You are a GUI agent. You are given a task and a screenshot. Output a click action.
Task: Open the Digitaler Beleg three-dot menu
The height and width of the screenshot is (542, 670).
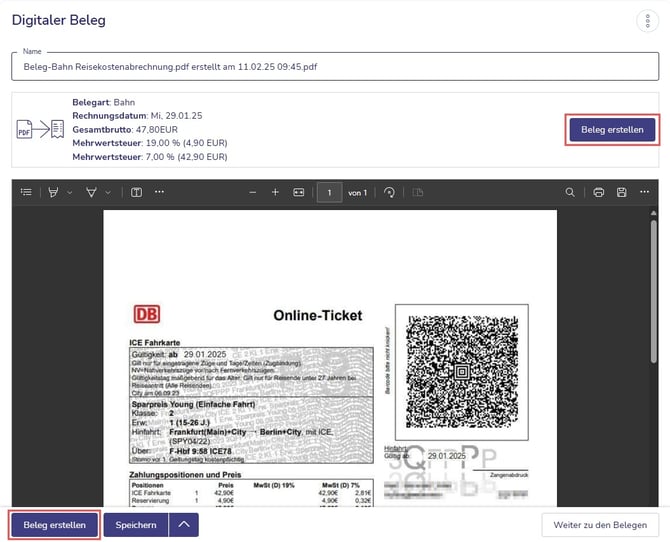tap(646, 21)
